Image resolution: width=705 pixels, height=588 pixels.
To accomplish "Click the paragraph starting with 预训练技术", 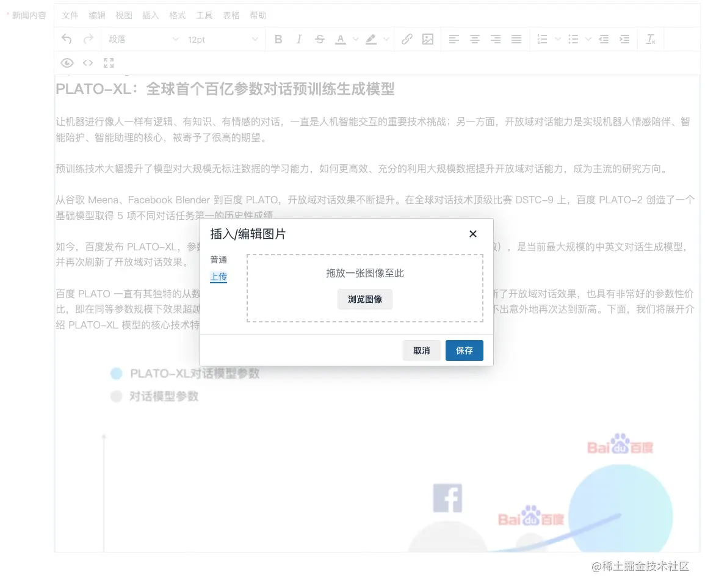I will click(363, 169).
